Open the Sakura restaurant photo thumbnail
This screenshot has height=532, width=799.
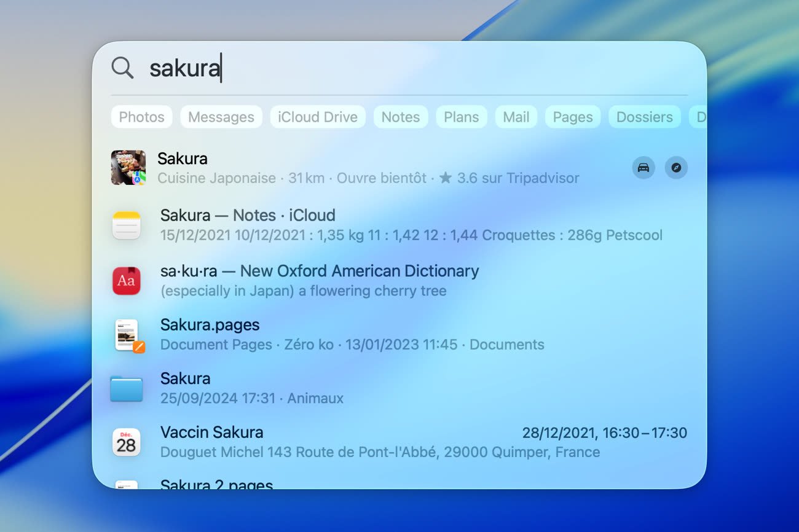pos(128,168)
